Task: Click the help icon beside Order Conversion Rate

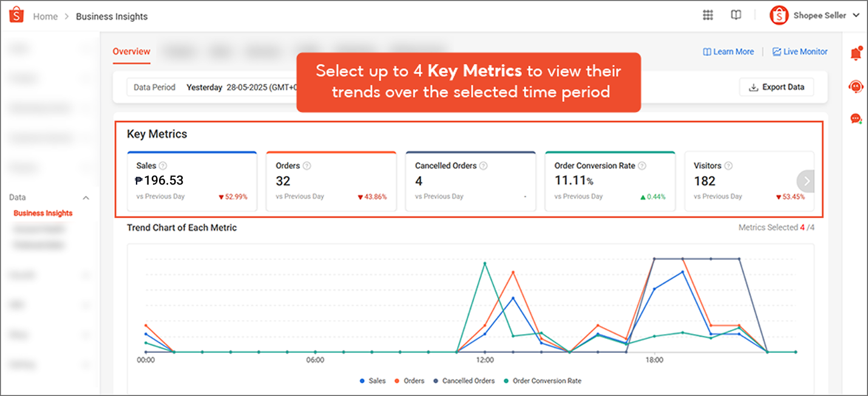Action: [x=642, y=166]
